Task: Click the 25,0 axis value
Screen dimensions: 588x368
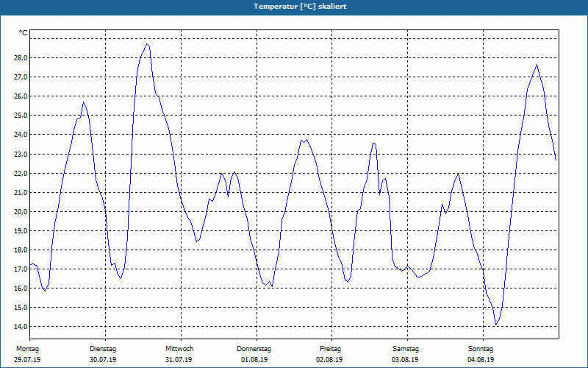Action: tap(21, 116)
